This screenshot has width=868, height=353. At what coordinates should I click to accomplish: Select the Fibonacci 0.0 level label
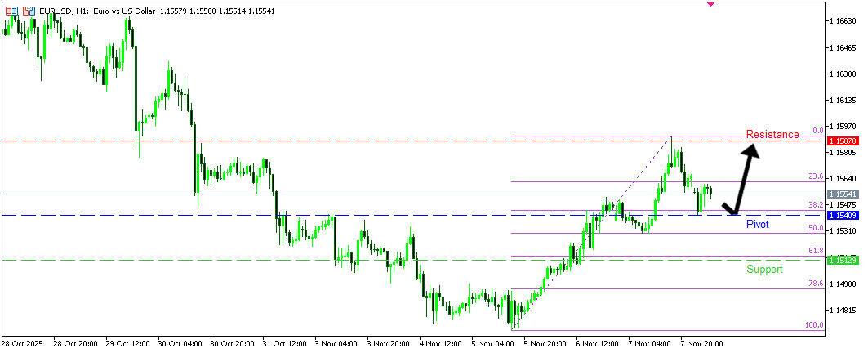point(817,130)
